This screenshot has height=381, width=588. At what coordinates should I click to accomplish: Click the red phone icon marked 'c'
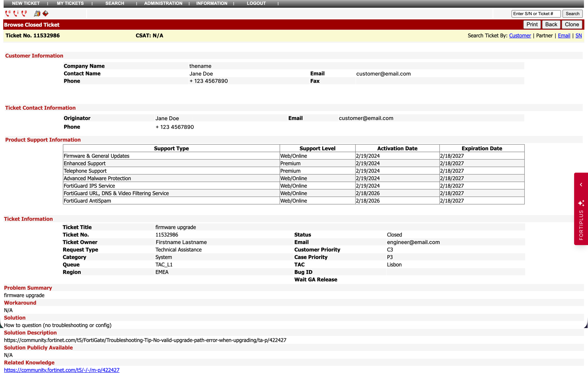8,13
